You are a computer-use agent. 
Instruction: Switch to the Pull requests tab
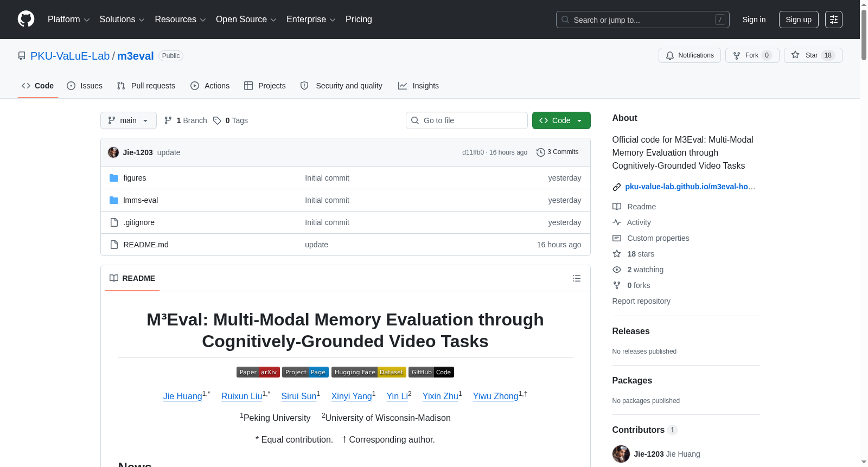pyautogui.click(x=146, y=86)
